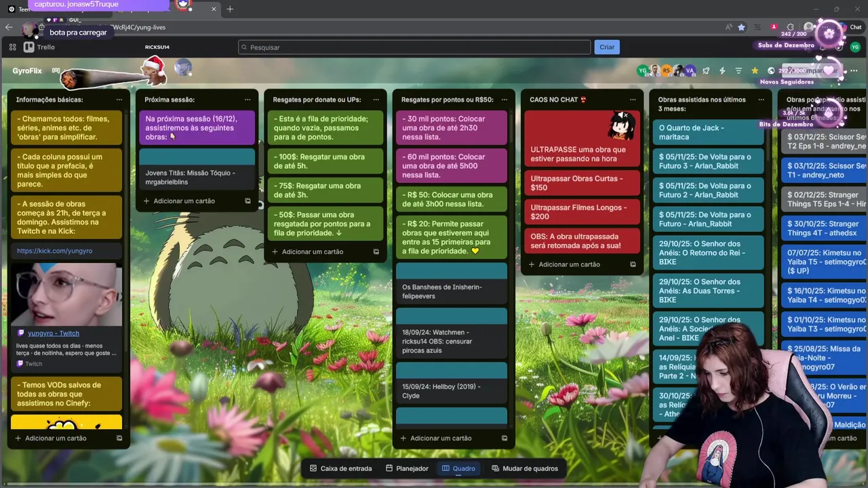Open list actions for Próxima sessão
The height and width of the screenshot is (488, 868).
[x=248, y=100]
